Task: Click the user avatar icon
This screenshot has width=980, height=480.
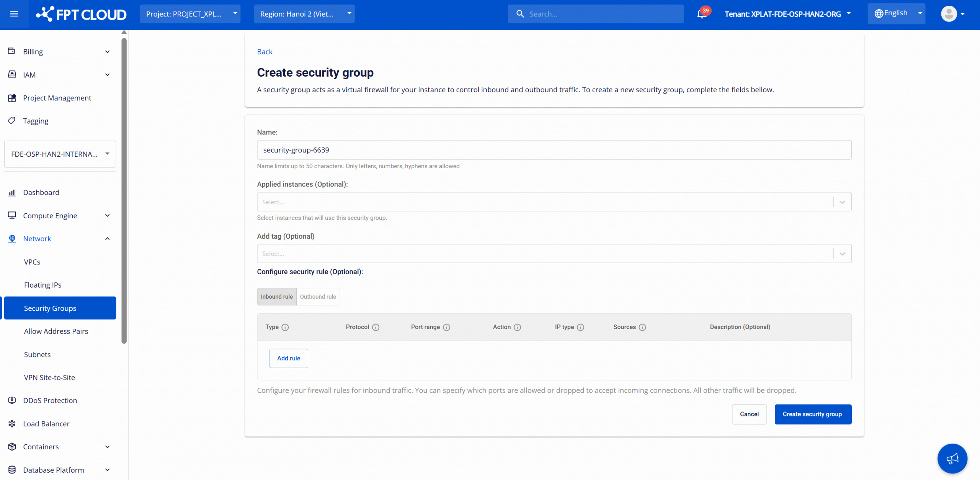Action: (949, 14)
